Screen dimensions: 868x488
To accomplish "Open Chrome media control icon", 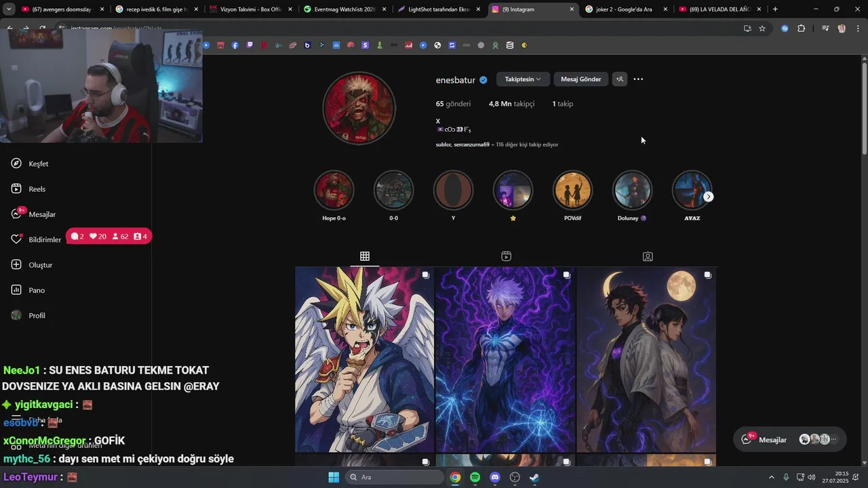I will click(x=825, y=28).
